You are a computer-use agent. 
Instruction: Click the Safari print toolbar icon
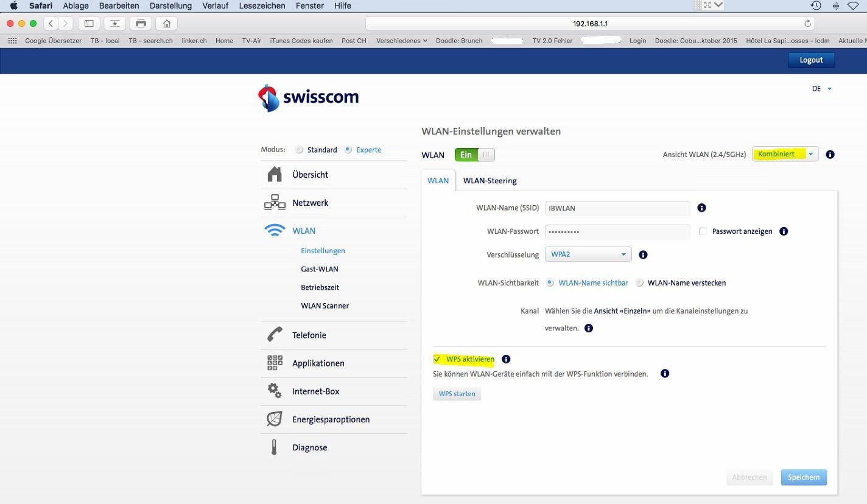coord(141,24)
